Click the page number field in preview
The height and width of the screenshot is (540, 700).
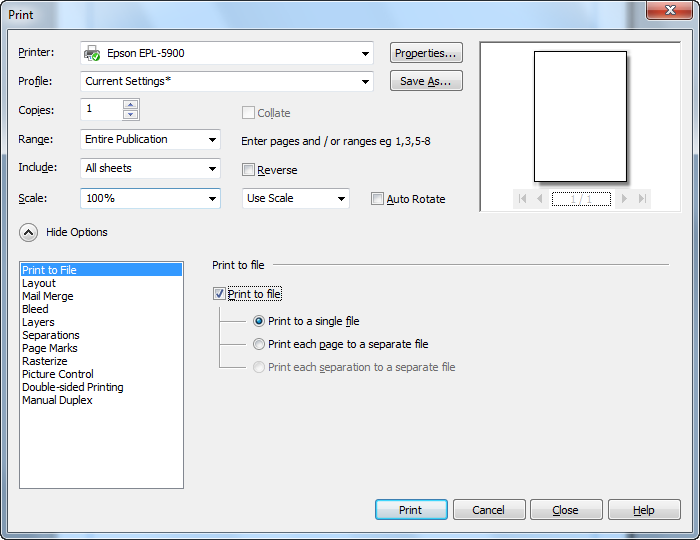click(x=581, y=199)
